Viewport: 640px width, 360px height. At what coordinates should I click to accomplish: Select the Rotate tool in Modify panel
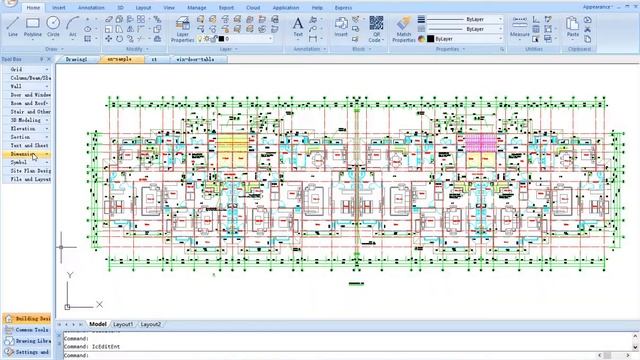pyautogui.click(x=119, y=39)
